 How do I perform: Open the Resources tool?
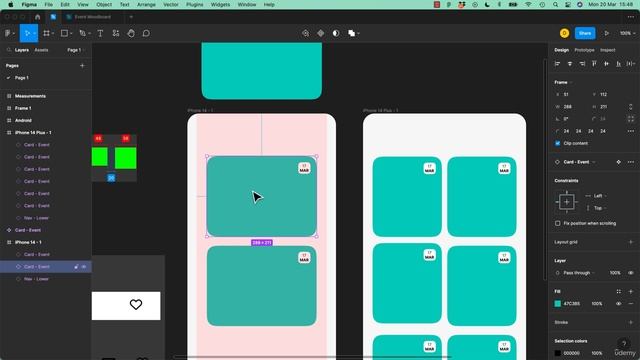coord(116,33)
